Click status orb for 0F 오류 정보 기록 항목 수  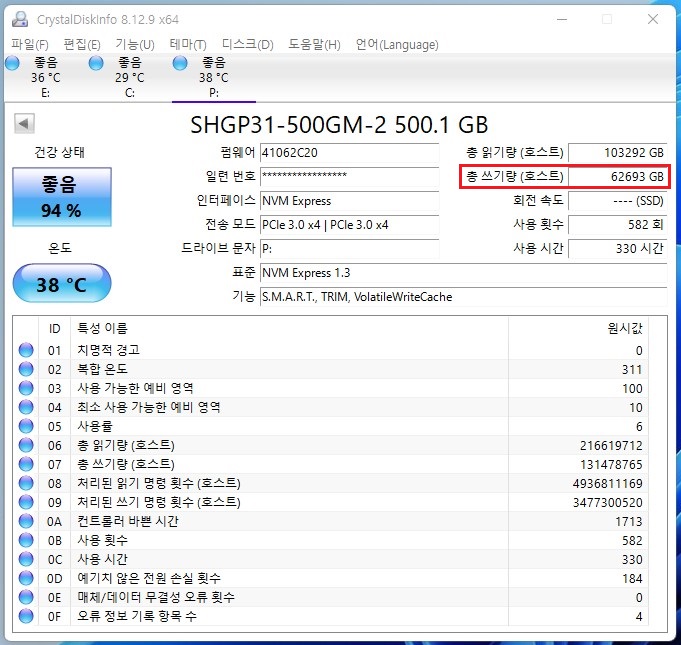click(x=26, y=616)
